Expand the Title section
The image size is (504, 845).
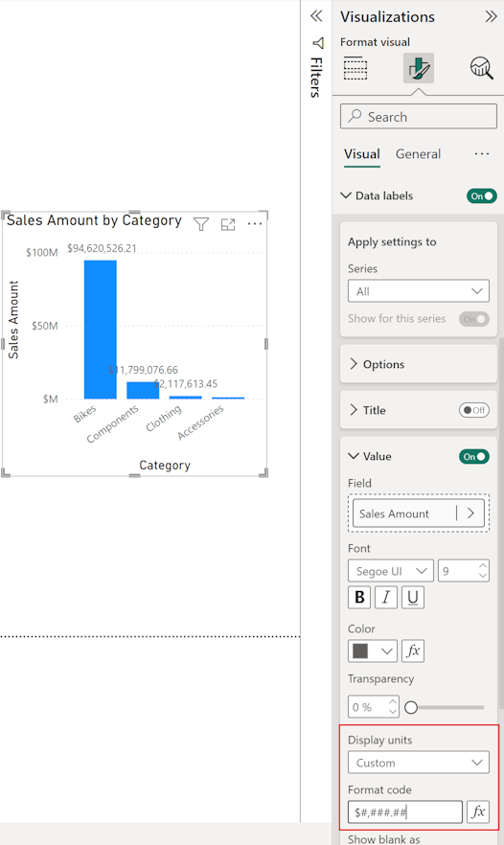click(354, 410)
